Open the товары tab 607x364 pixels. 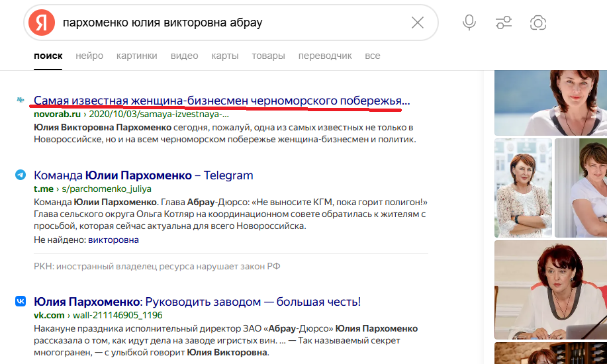tap(268, 56)
